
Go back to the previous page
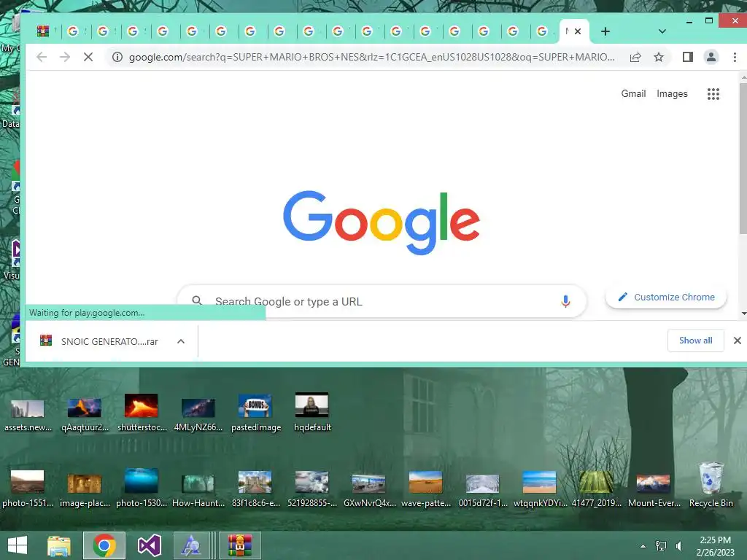(42, 57)
